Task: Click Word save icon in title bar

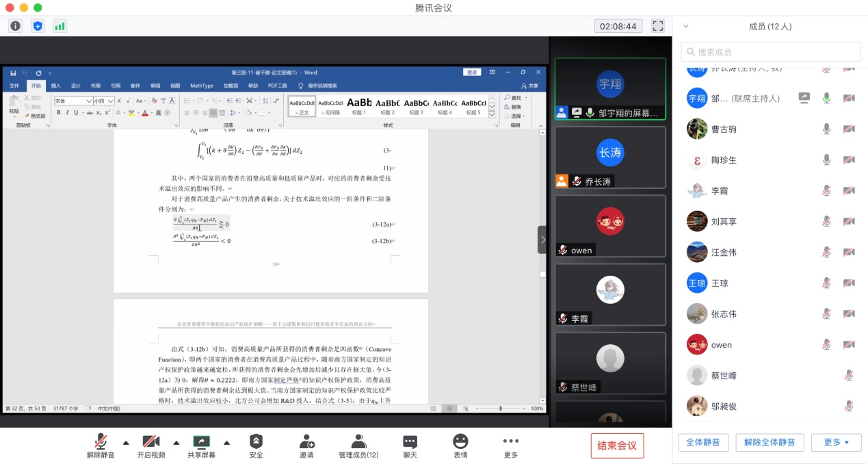Action: point(13,73)
